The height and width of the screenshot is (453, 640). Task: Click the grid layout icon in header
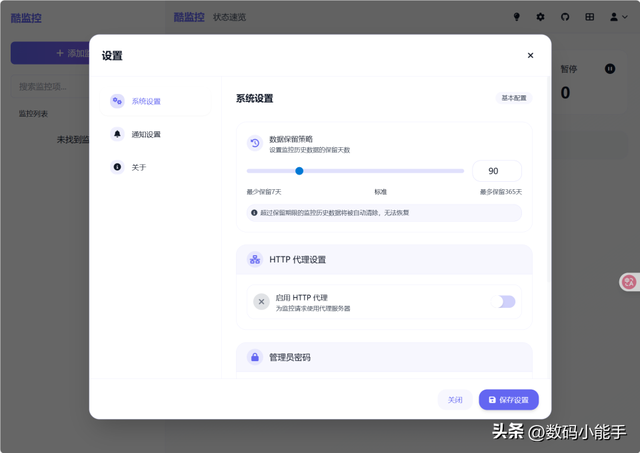coord(589,17)
